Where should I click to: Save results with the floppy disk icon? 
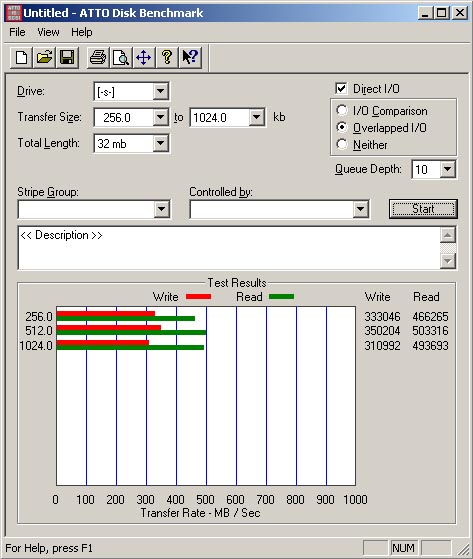(x=67, y=57)
